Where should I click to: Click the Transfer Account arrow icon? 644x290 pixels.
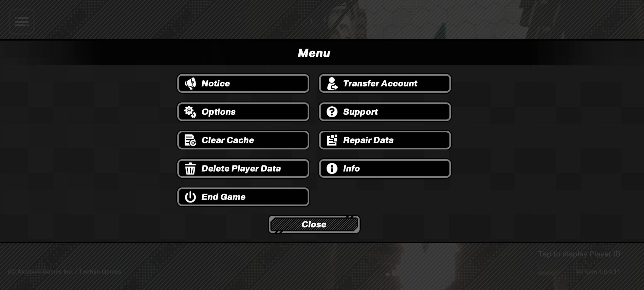332,84
